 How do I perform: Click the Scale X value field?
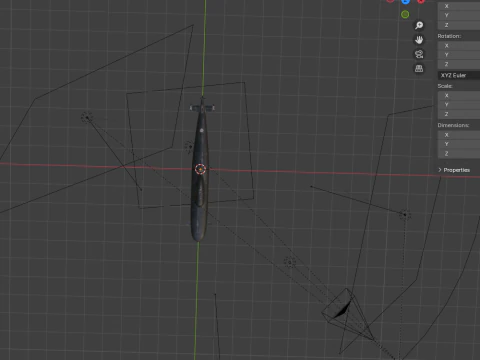pyautogui.click(x=459, y=96)
